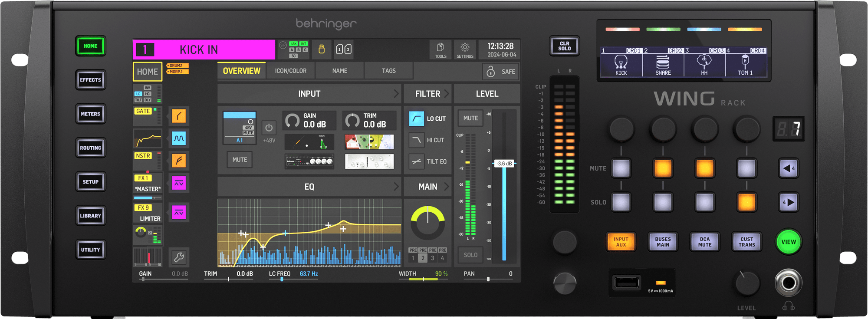Image resolution: width=868 pixels, height=319 pixels.
Task: Select the DCA MUTE layer button
Action: [x=705, y=242]
